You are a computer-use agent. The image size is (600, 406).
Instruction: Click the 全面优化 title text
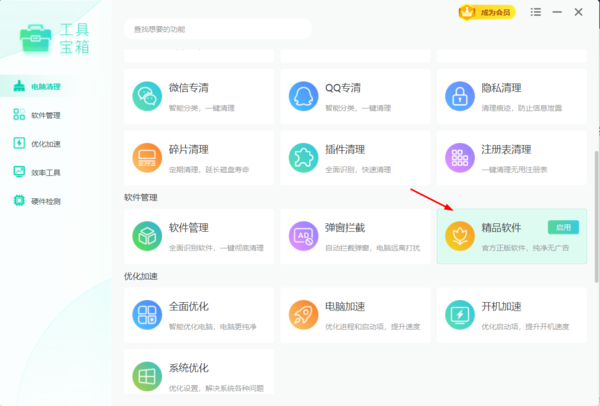(x=189, y=307)
